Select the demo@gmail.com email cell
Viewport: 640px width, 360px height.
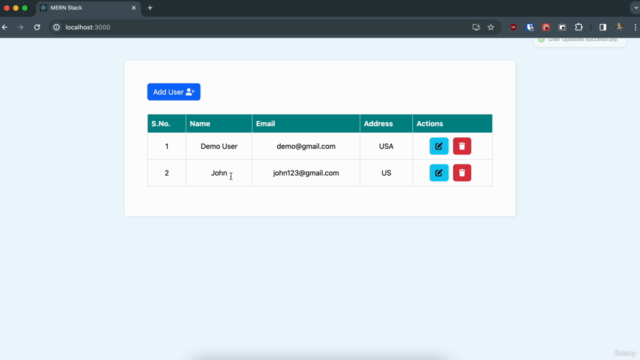306,146
